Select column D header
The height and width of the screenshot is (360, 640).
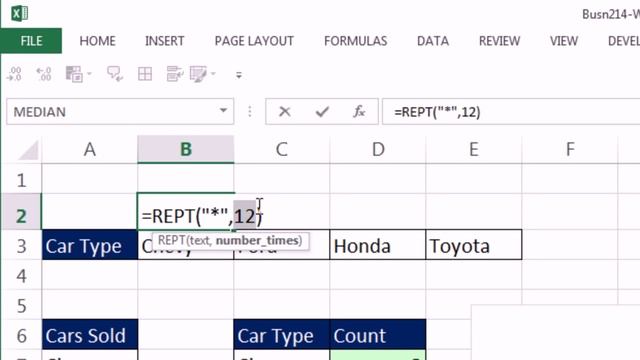pyautogui.click(x=378, y=149)
